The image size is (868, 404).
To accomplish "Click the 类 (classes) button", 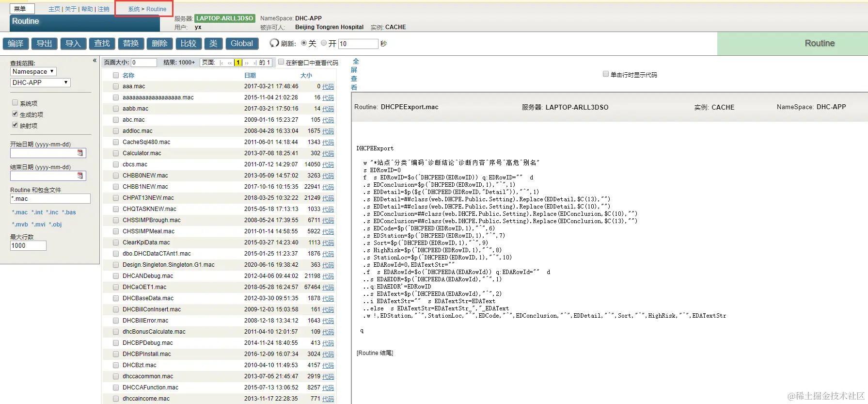I will (213, 44).
